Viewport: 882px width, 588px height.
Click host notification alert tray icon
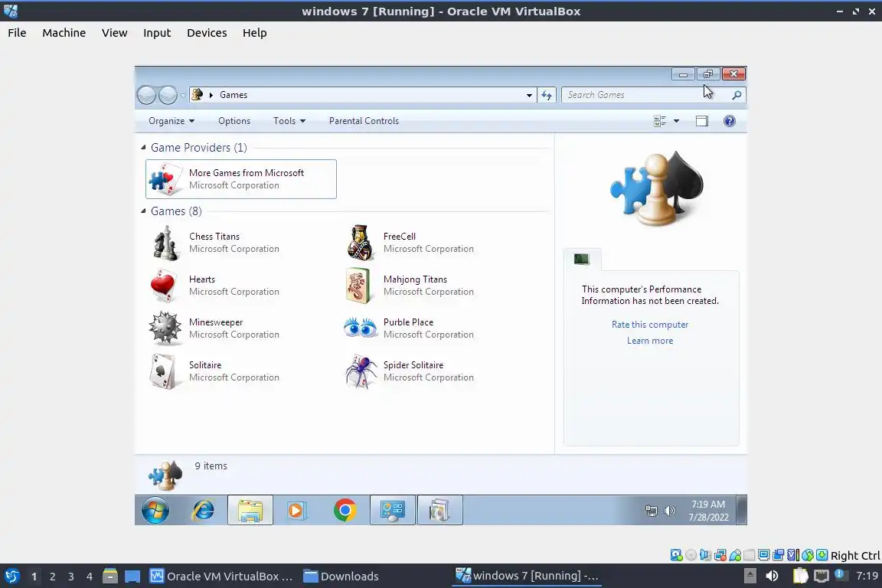[x=841, y=575]
